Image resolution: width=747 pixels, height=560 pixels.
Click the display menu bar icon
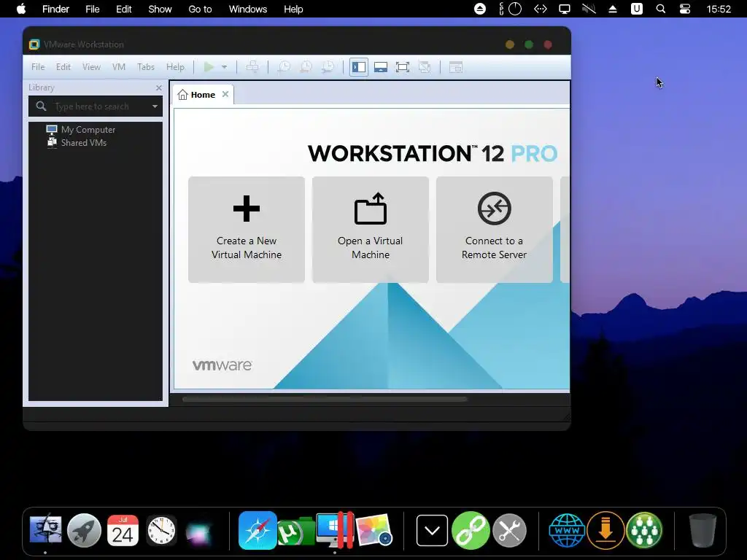point(565,9)
